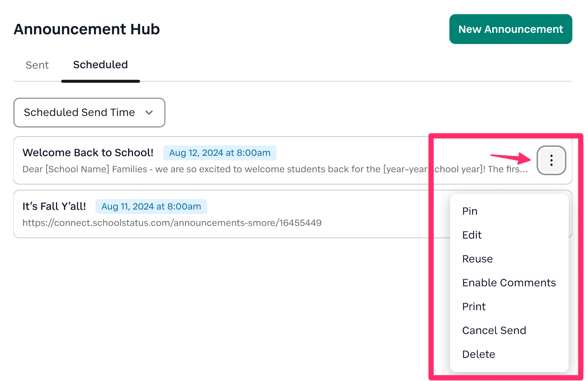Click the Announcement Hub heading
This screenshot has height=381, width=588.
coord(87,29)
